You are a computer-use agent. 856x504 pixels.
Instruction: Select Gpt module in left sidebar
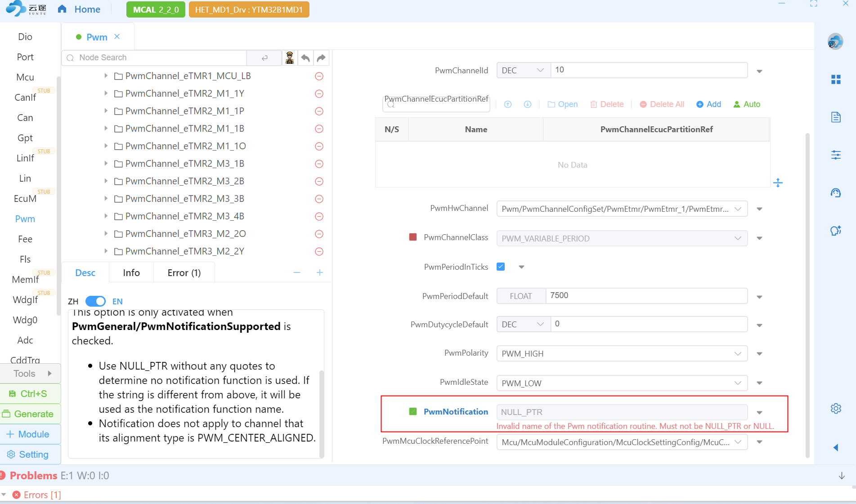click(25, 138)
